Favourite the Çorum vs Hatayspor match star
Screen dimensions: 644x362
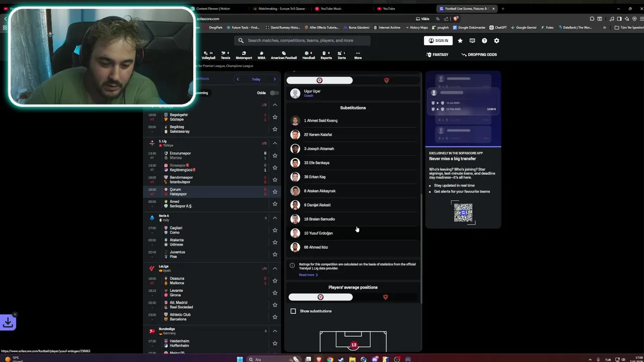[x=275, y=192]
